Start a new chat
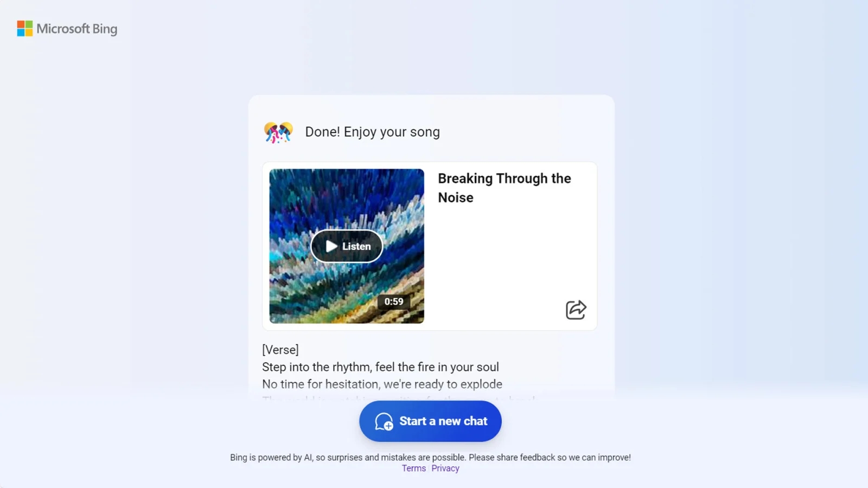This screenshot has width=868, height=488. (430, 421)
